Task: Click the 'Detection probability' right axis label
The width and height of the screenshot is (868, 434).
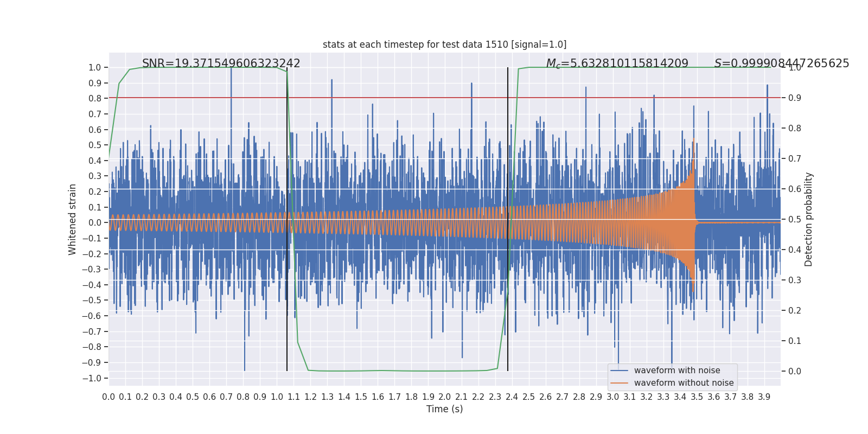Action: tap(809, 219)
